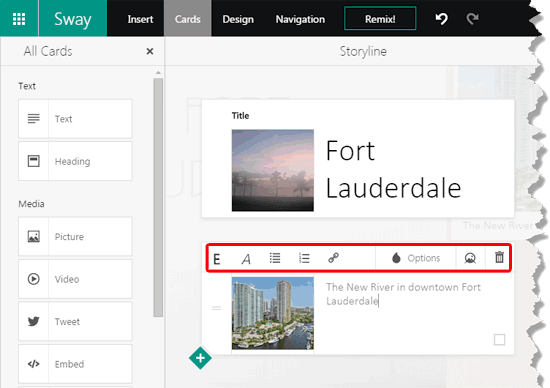
Task: Insert a hyperlink with link icon
Action: 333,258
